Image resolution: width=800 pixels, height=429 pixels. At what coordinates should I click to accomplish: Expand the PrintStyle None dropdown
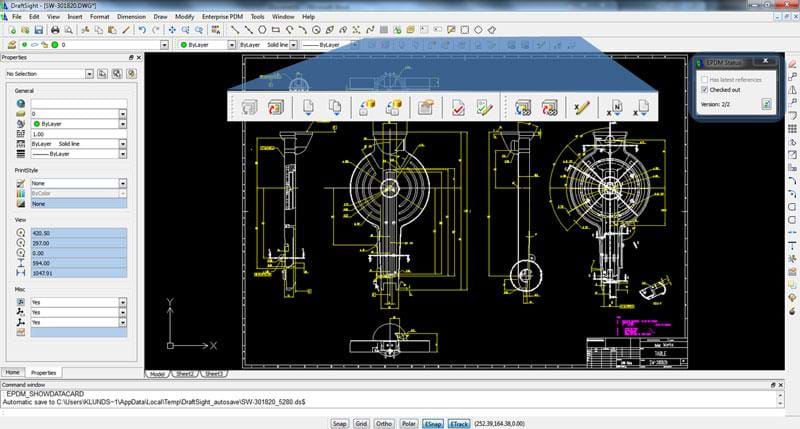pyautogui.click(x=123, y=183)
